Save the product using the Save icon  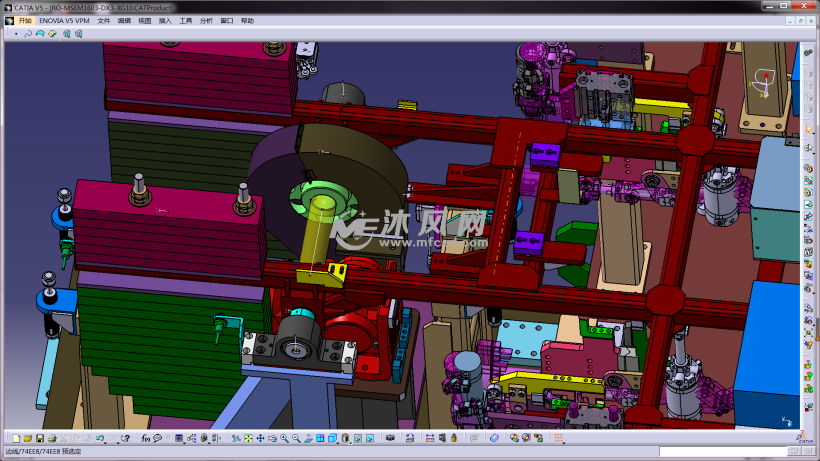39,438
